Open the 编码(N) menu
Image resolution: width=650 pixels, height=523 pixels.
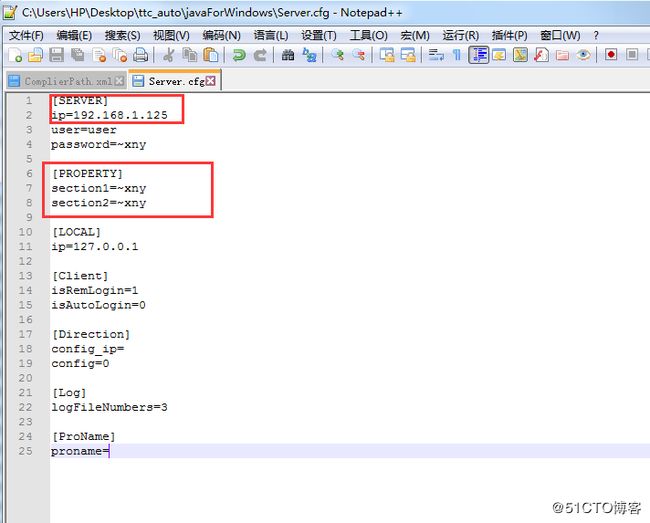pos(221,36)
